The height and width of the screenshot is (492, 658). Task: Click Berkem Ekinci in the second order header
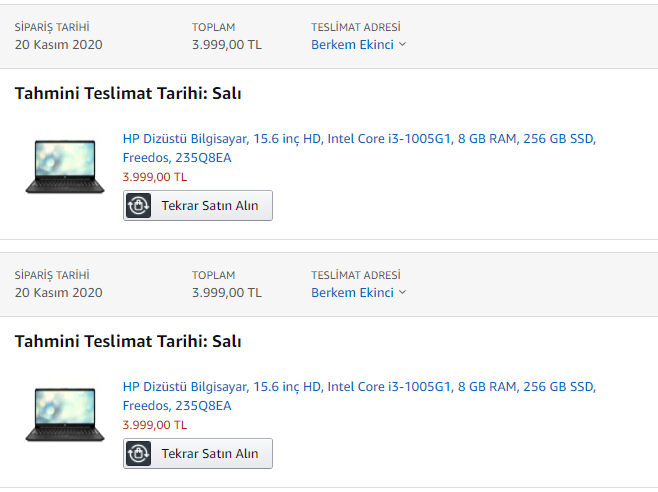click(x=352, y=293)
